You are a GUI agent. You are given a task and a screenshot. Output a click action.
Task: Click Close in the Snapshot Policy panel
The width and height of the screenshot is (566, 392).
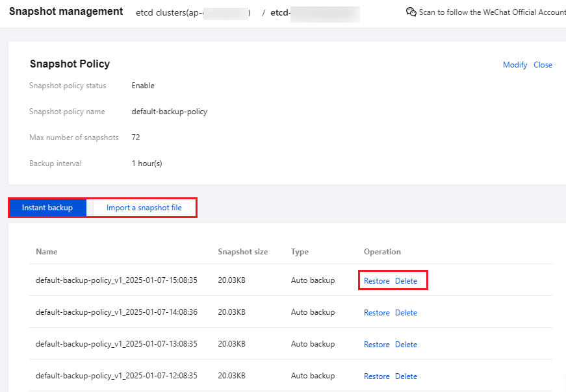point(543,65)
